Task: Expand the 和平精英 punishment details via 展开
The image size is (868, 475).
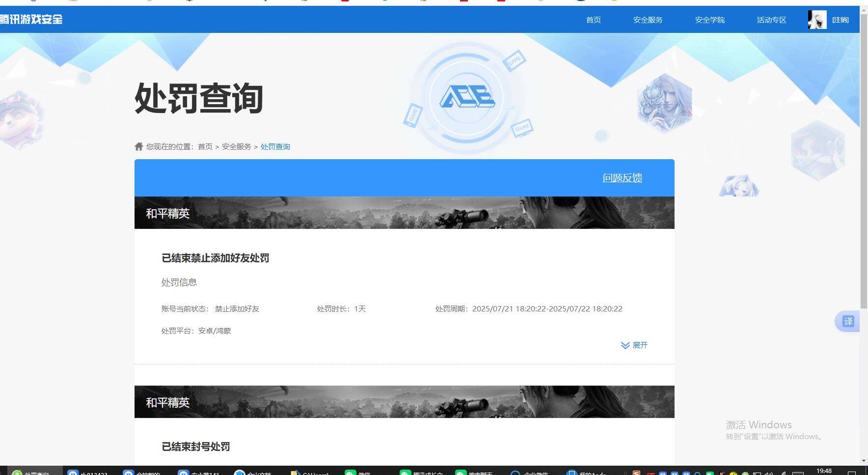Action: pyautogui.click(x=634, y=345)
